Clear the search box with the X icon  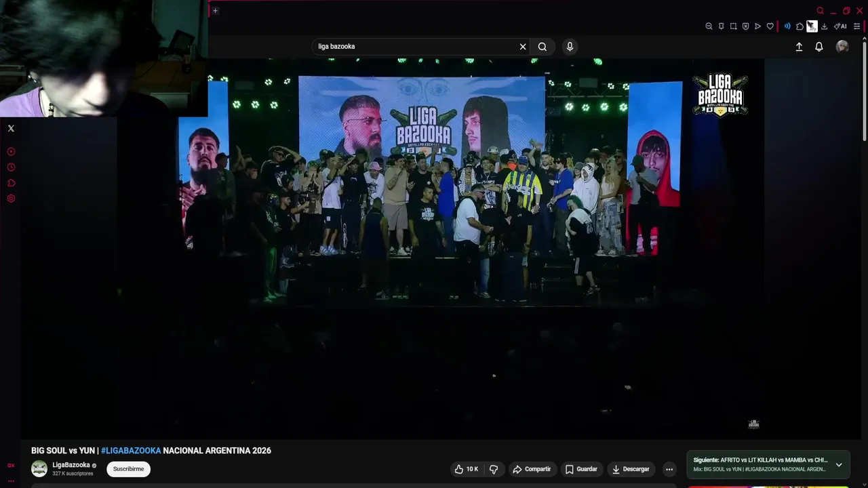click(523, 47)
